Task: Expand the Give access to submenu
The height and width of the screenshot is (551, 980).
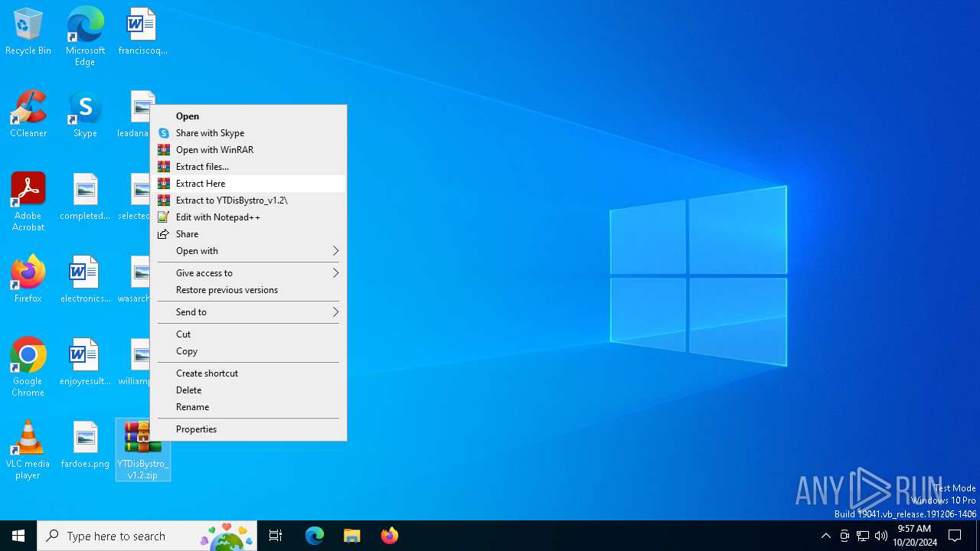Action: click(x=248, y=273)
